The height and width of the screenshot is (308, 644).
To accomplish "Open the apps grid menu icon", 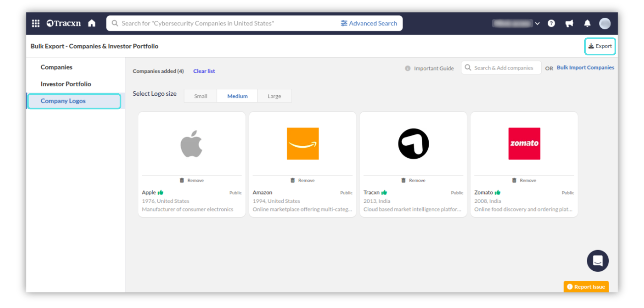I will 36,23.
